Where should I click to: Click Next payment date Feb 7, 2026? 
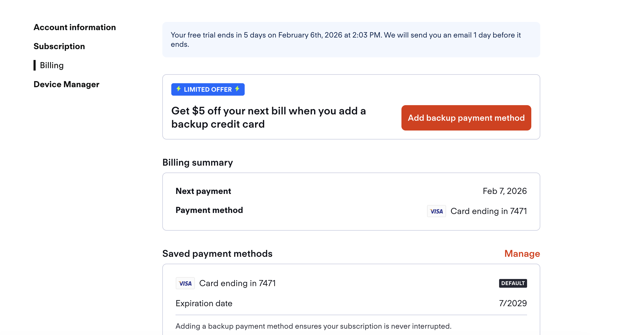504,191
